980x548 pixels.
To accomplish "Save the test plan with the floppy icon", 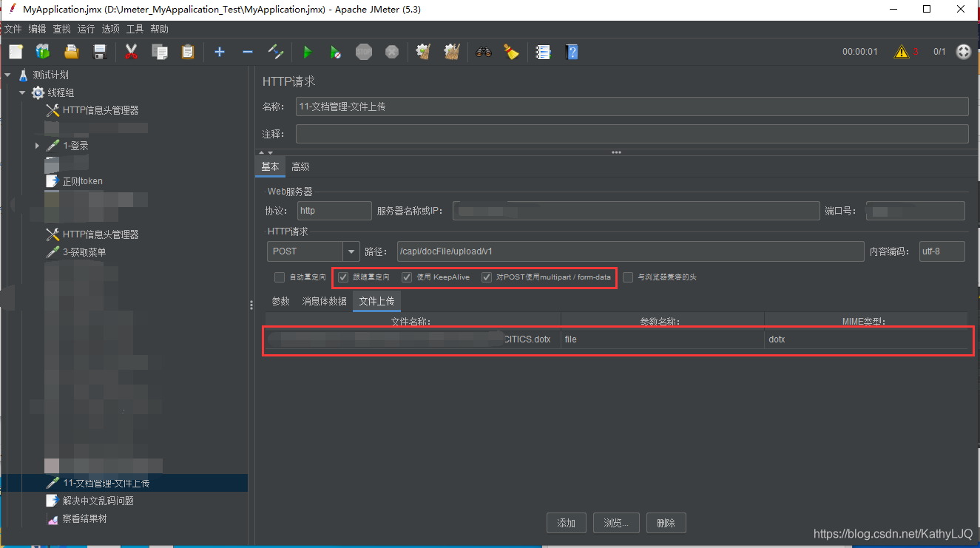I will point(100,52).
